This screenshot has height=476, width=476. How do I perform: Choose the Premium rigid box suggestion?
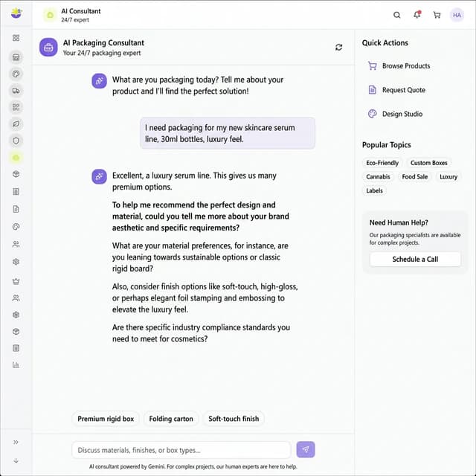point(106,419)
